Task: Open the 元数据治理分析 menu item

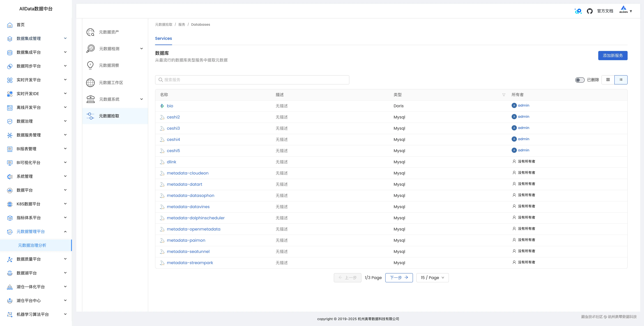Action: tap(32, 245)
